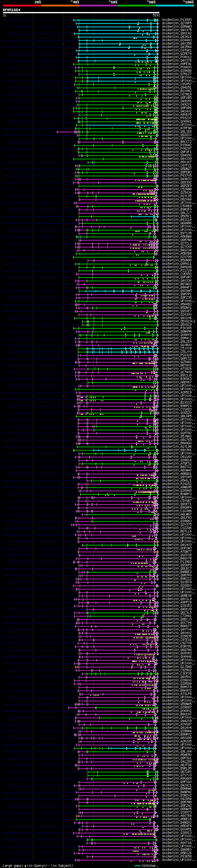Select the UniRef100_Q39686 label
Screen dimensions: 197x868
[176, 71]
